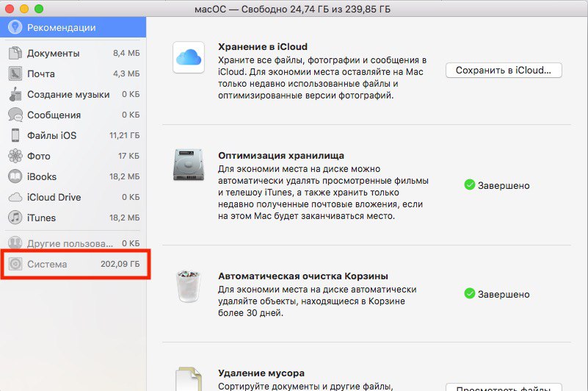The height and width of the screenshot is (391, 588).
Task: Click the Просмотреть файлы button
Action: [x=504, y=388]
